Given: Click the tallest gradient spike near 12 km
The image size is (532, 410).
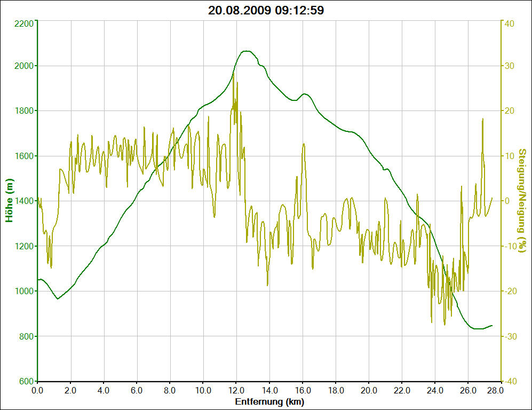Looking at the screenshot, I should (x=233, y=73).
